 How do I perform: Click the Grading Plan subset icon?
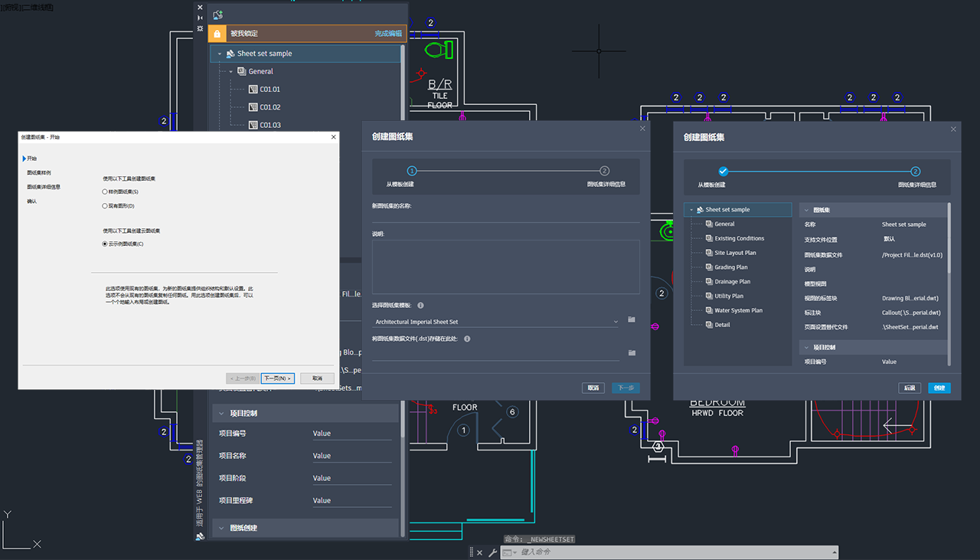tap(708, 267)
